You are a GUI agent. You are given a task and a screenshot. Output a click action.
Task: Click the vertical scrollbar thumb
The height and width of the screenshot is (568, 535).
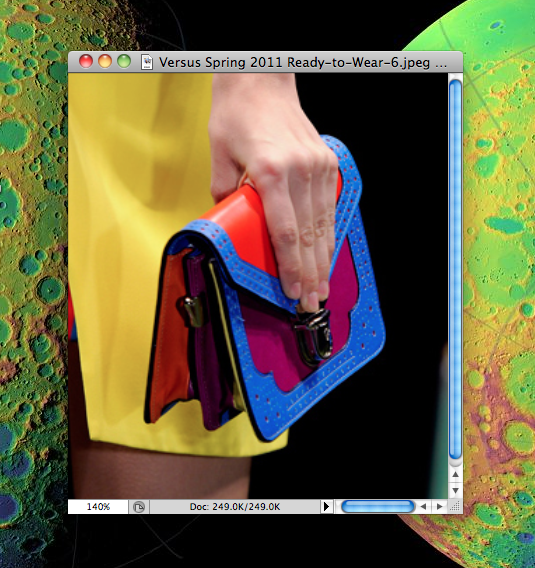pos(455,270)
